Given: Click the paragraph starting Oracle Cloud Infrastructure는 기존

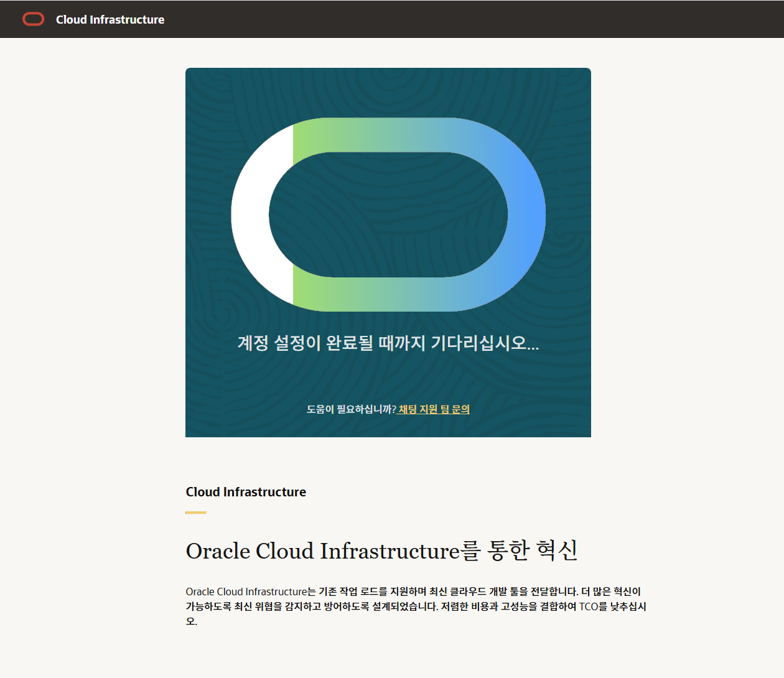Looking at the screenshot, I should [x=416, y=606].
